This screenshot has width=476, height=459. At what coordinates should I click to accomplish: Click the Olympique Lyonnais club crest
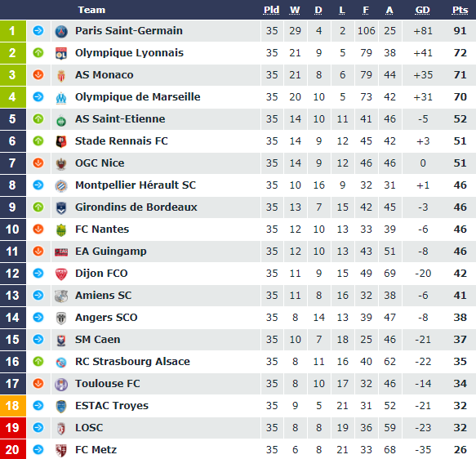pos(61,53)
